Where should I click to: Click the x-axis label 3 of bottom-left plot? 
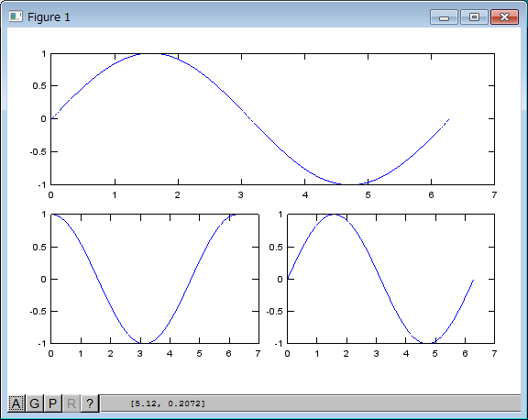[139, 354]
